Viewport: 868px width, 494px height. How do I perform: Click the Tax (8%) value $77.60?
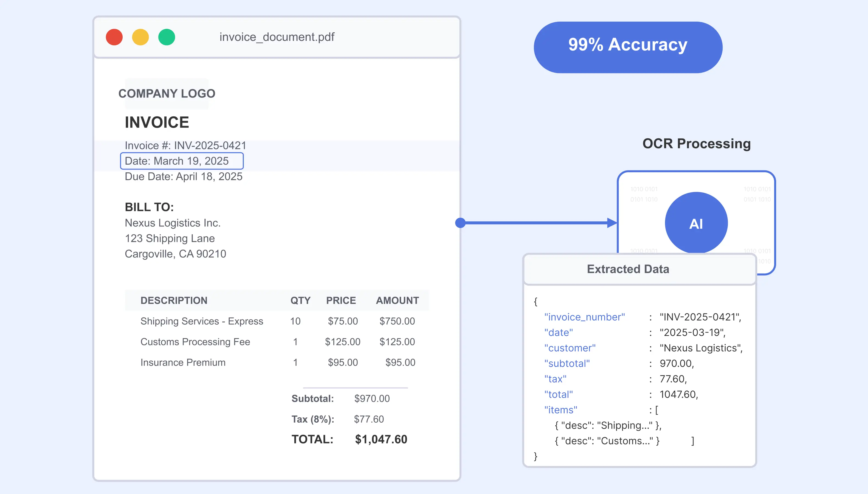369,419
